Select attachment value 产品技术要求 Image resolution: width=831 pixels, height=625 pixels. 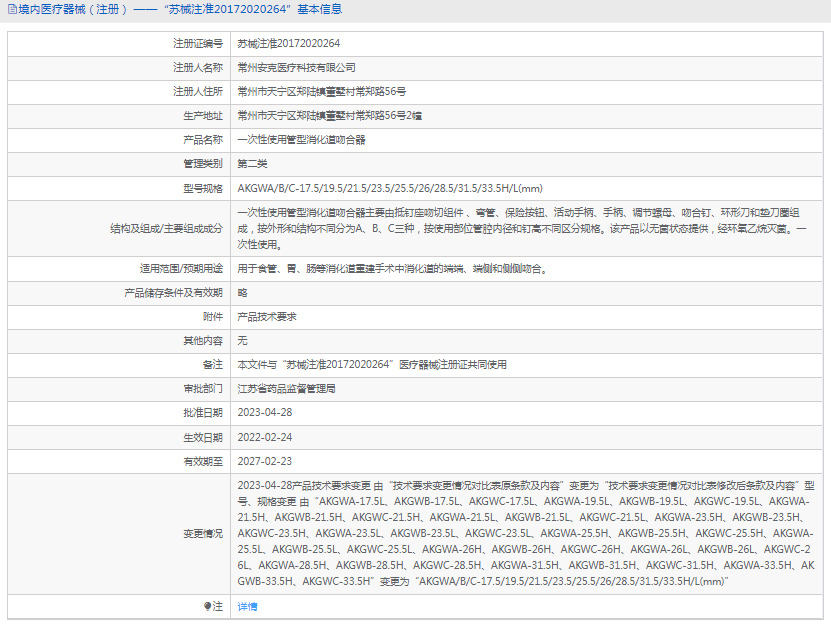click(267, 316)
